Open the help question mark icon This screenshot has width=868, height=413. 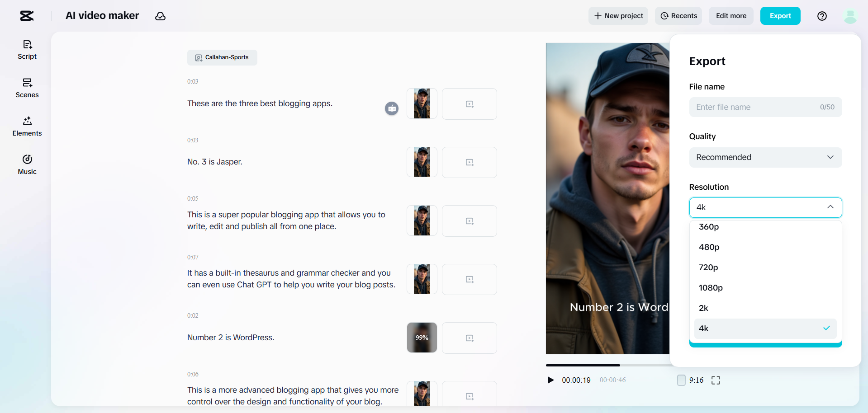pyautogui.click(x=822, y=16)
